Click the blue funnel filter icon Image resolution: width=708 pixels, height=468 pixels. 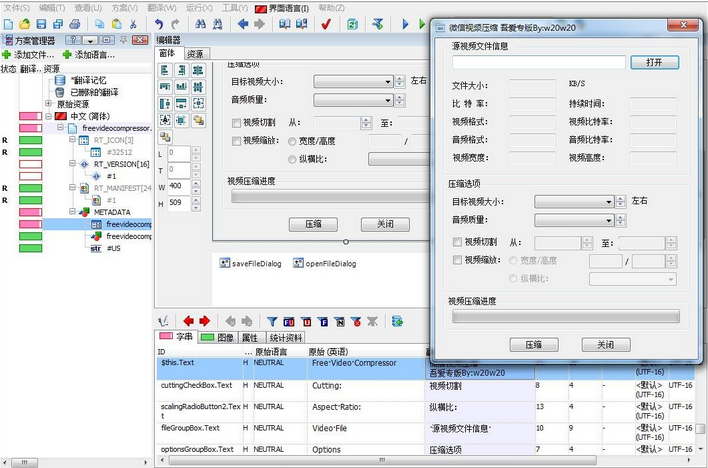click(272, 321)
